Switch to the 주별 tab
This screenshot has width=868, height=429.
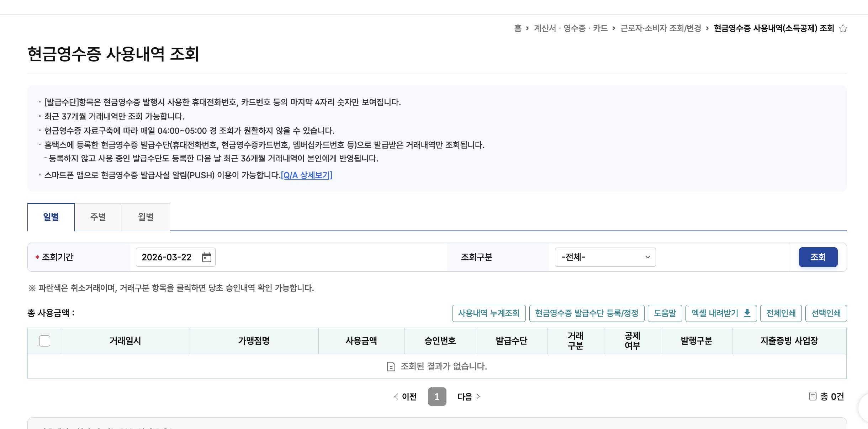(98, 217)
